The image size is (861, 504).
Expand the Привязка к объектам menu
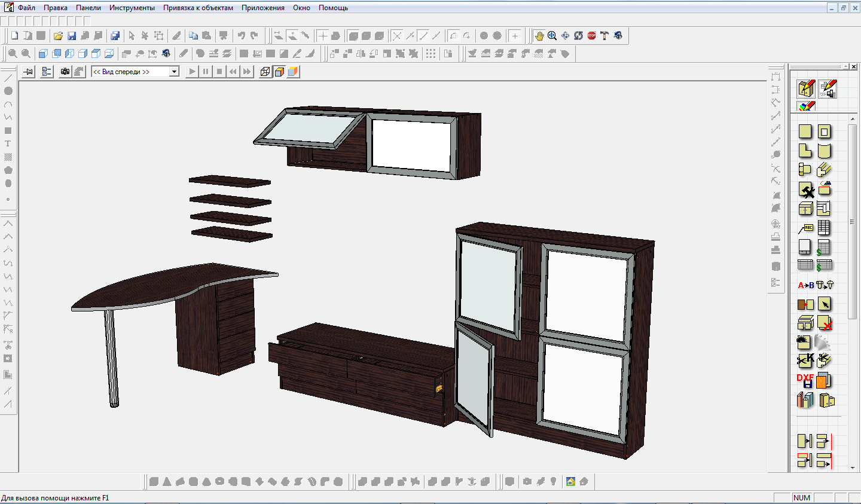pos(198,8)
